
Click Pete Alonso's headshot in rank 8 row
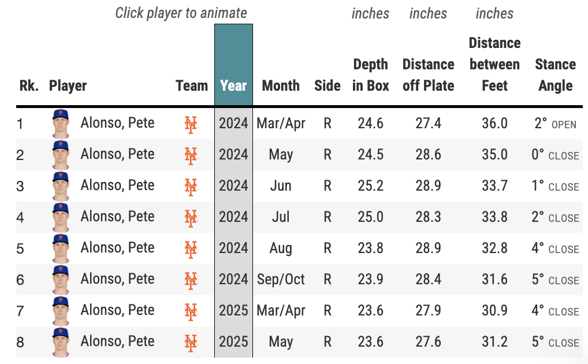[x=61, y=341]
